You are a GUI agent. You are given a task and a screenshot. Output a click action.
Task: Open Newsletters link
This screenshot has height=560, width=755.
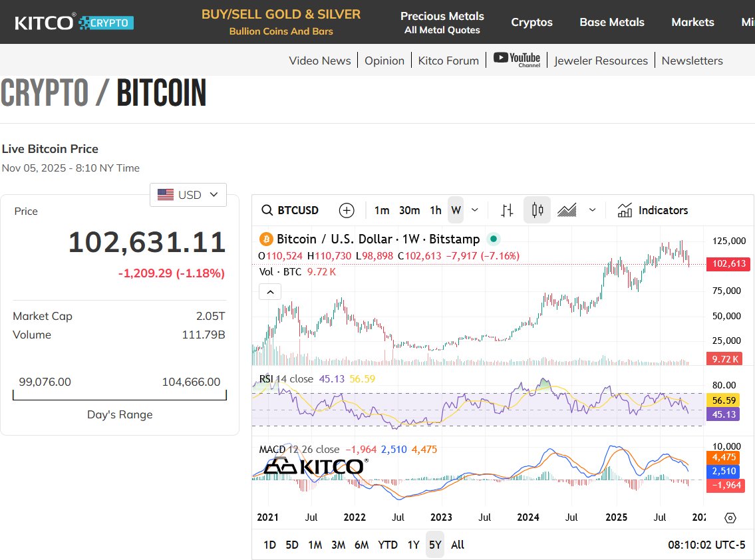click(692, 61)
